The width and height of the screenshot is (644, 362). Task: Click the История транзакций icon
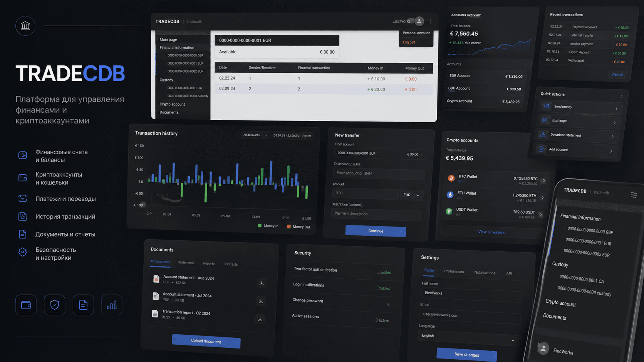coord(23,217)
